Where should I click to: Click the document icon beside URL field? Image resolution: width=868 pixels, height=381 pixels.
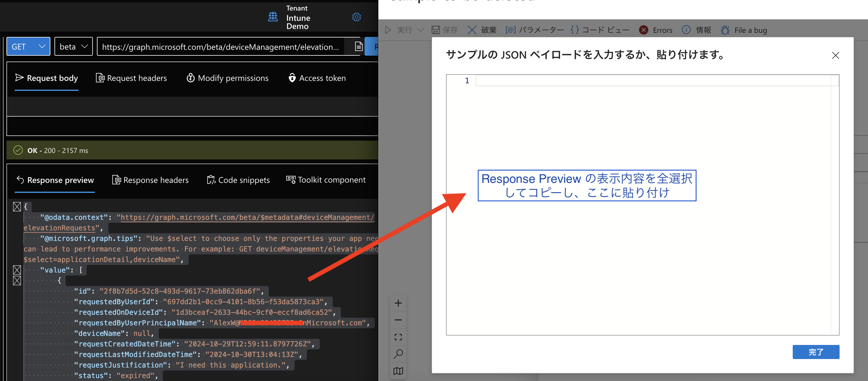[x=358, y=47]
